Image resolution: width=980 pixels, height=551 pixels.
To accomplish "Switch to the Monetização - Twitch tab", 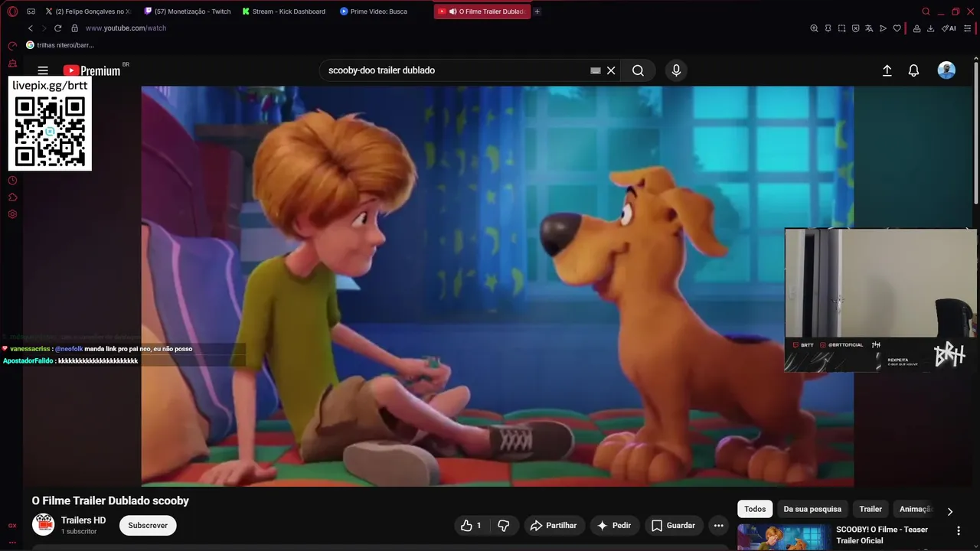I will pyautogui.click(x=188, y=11).
